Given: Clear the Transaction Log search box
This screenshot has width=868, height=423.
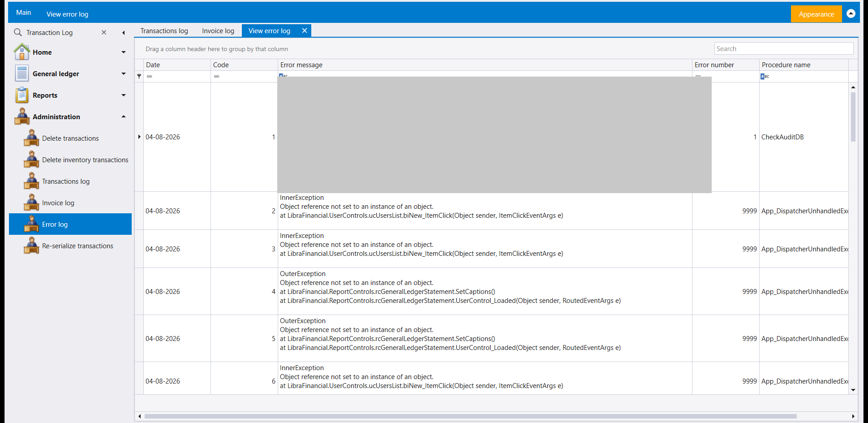Looking at the screenshot, I should [104, 32].
